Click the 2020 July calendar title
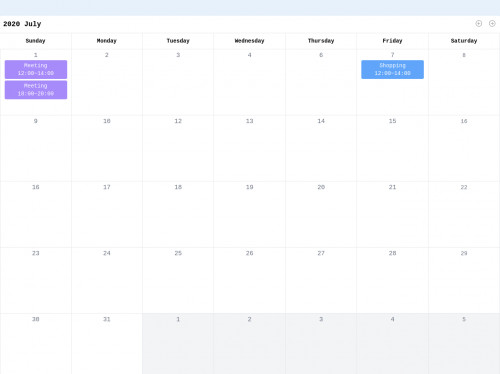 pyautogui.click(x=22, y=24)
